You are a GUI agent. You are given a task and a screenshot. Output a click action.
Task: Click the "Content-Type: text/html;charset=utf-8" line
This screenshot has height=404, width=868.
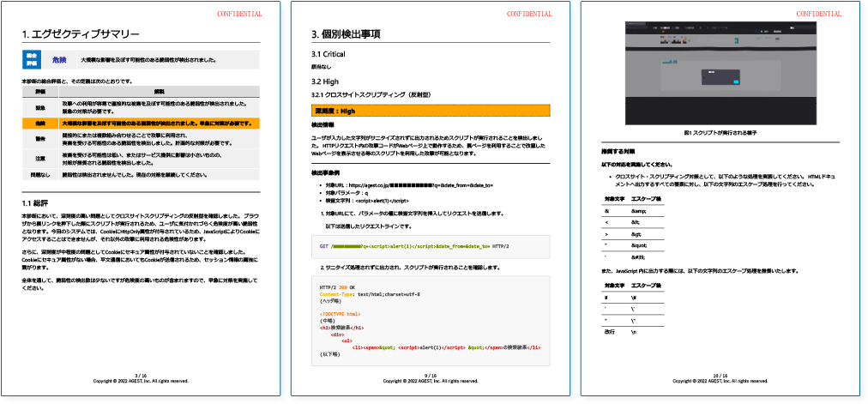pyautogui.click(x=370, y=294)
